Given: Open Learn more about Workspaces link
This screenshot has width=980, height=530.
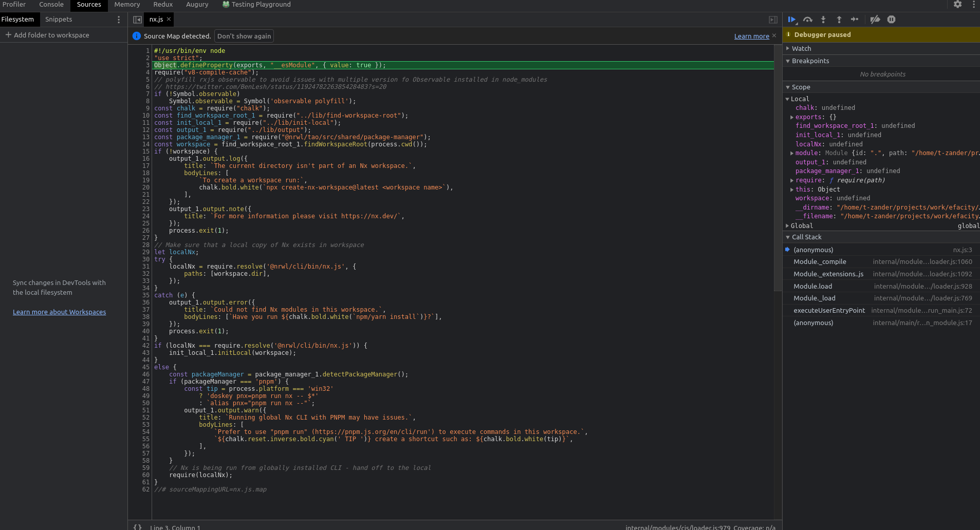Looking at the screenshot, I should coord(59,312).
